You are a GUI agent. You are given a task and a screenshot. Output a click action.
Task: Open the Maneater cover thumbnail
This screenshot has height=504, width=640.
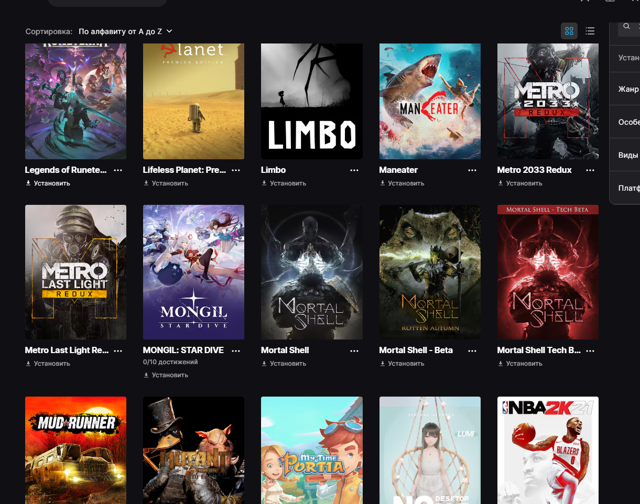coord(430,101)
